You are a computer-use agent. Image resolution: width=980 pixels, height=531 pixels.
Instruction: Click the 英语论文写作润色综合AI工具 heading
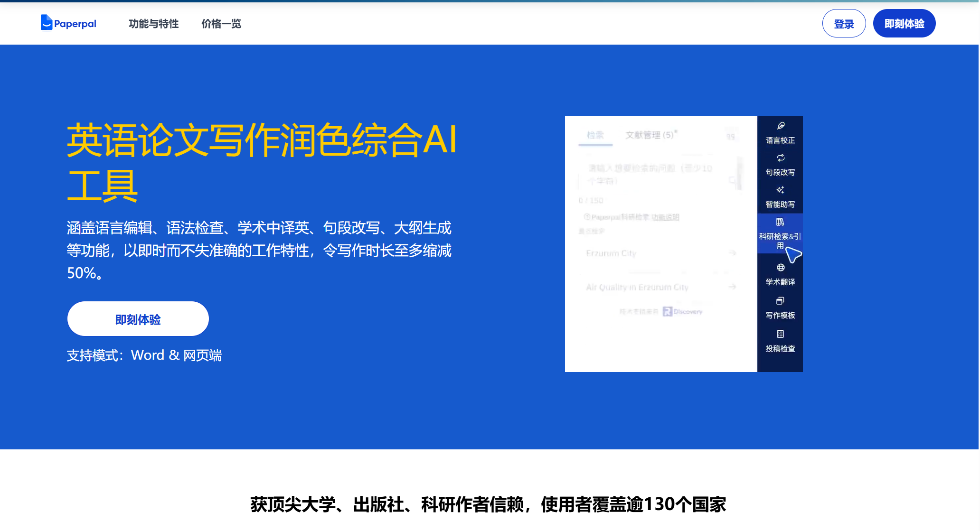tap(262, 162)
